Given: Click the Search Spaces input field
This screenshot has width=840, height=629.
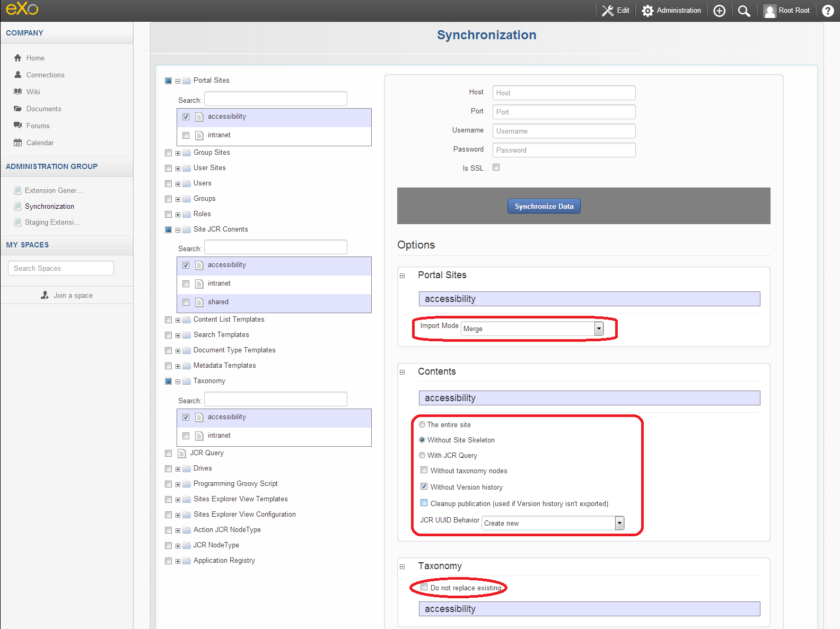Looking at the screenshot, I should tap(61, 268).
